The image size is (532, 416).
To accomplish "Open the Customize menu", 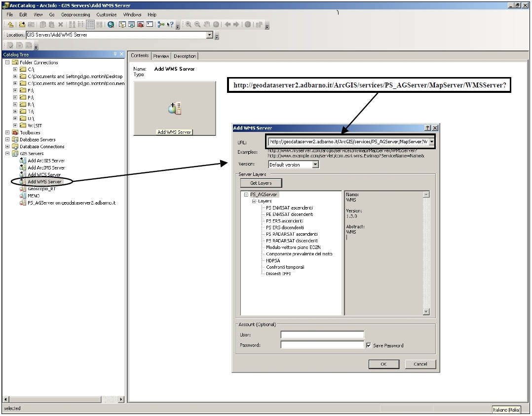I will [107, 15].
